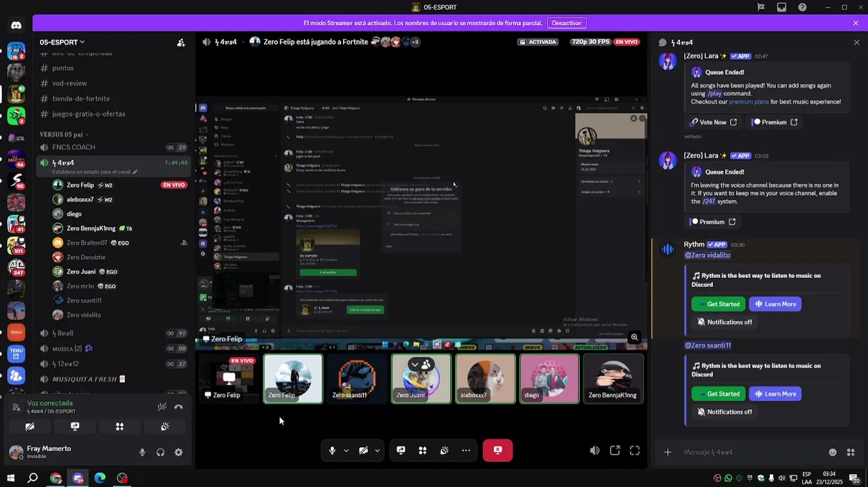Zoom the stream with the magnifier icon

point(635,337)
